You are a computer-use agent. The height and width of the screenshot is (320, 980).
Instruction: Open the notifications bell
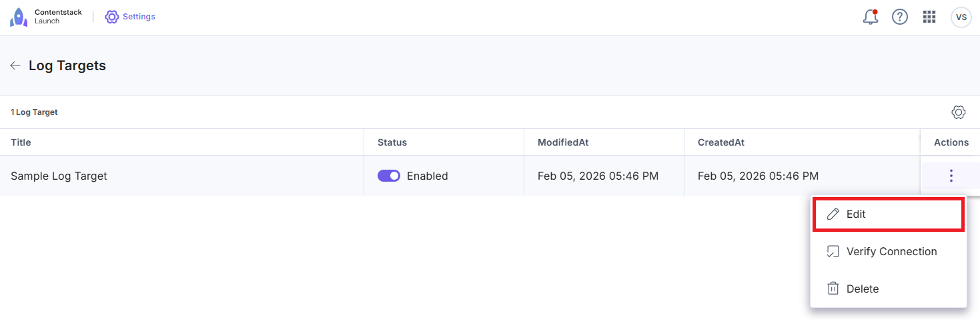click(870, 17)
